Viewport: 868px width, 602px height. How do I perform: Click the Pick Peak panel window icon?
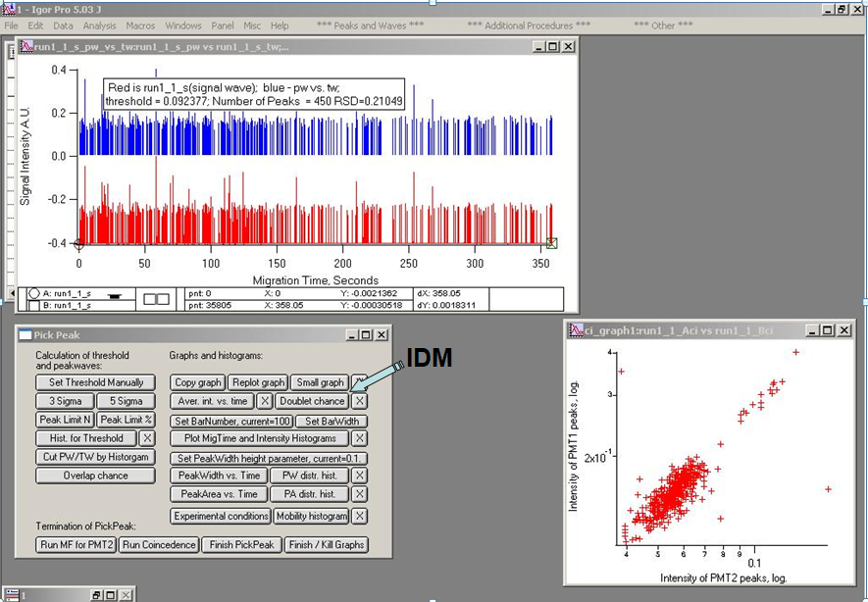25,334
